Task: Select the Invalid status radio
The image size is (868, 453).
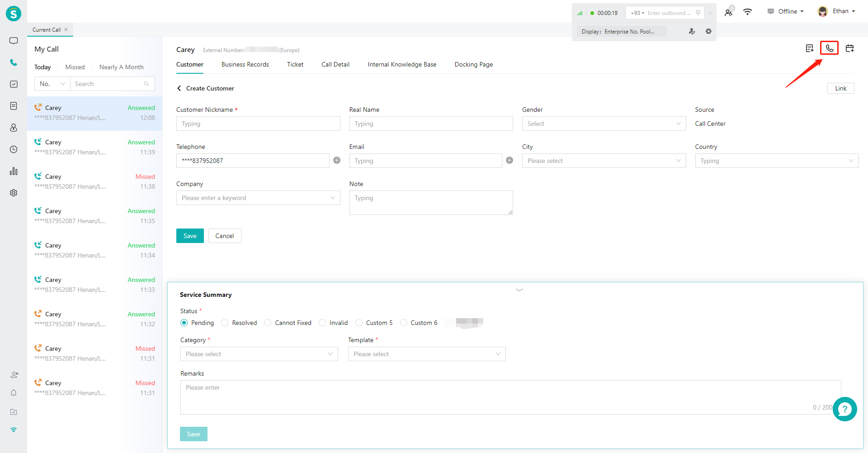Action: [322, 323]
